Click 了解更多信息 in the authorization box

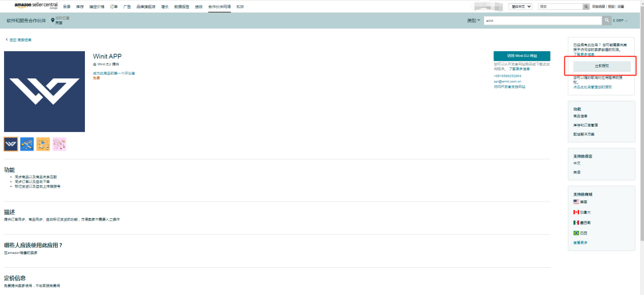(x=584, y=54)
